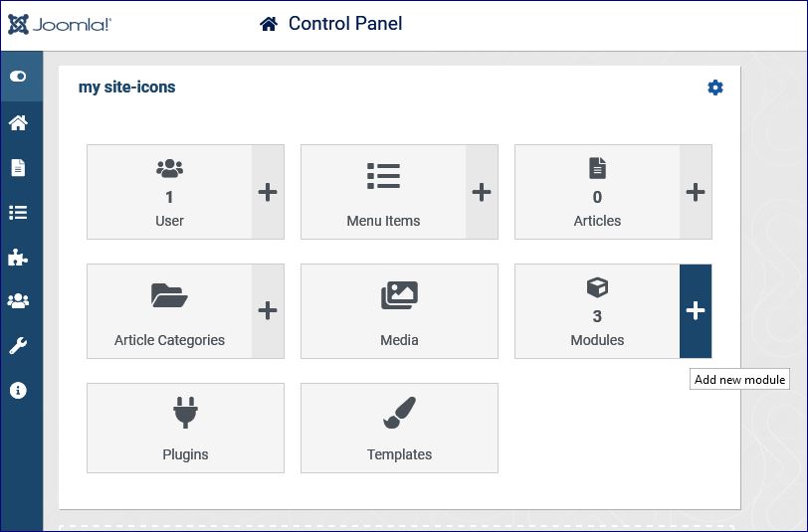The height and width of the screenshot is (532, 808).
Task: Open the Menus sidebar list icon
Action: pos(18,212)
